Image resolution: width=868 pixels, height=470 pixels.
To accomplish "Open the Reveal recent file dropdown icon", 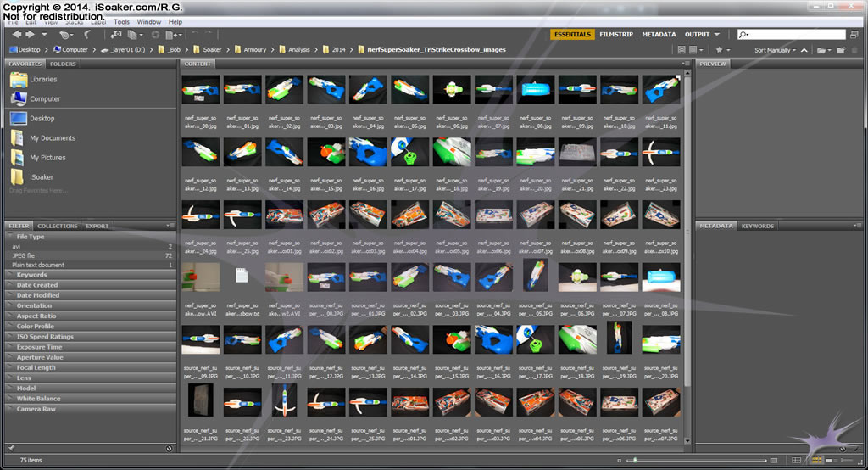I will tap(66, 35).
